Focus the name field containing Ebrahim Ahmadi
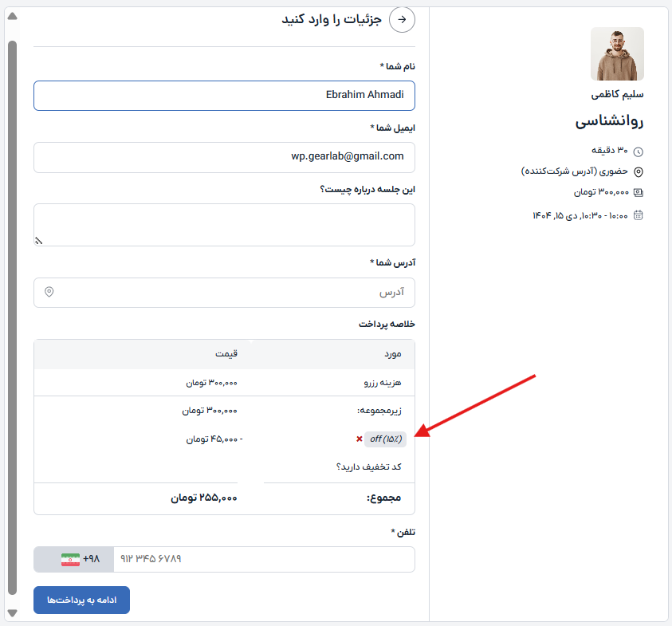672x626 pixels. (x=224, y=96)
